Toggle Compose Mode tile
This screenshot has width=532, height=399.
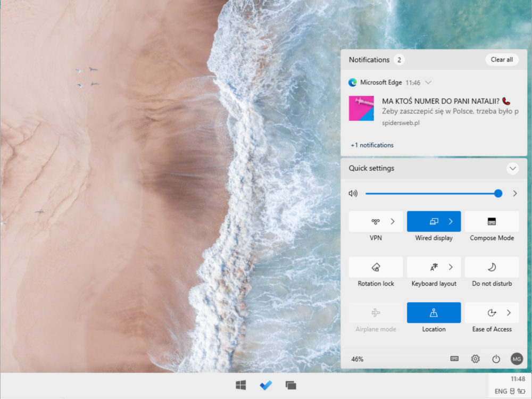tap(492, 221)
